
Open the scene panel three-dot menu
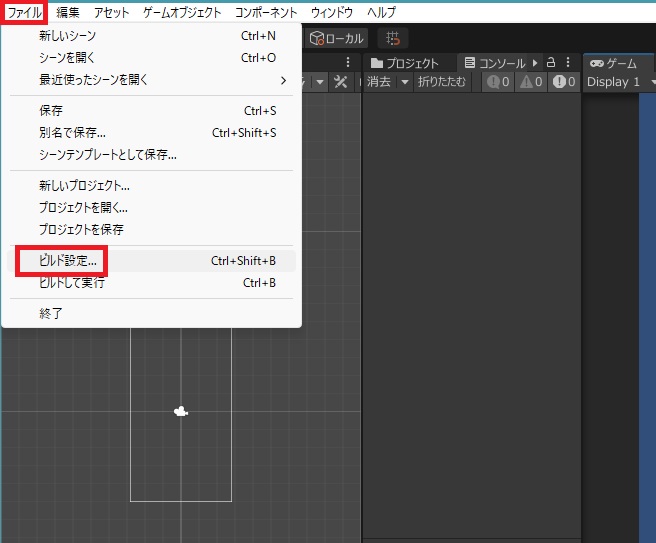pyautogui.click(x=348, y=62)
